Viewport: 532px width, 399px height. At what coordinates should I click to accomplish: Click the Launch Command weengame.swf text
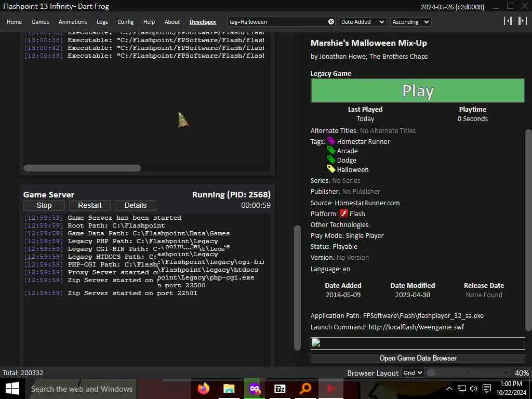pyautogui.click(x=416, y=327)
